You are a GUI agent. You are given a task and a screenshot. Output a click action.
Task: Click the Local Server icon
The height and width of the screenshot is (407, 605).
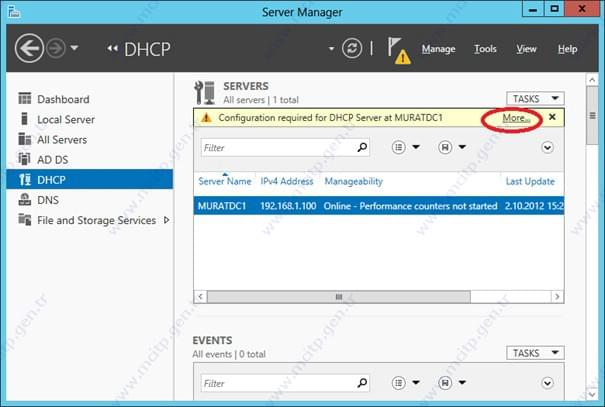click(x=24, y=118)
